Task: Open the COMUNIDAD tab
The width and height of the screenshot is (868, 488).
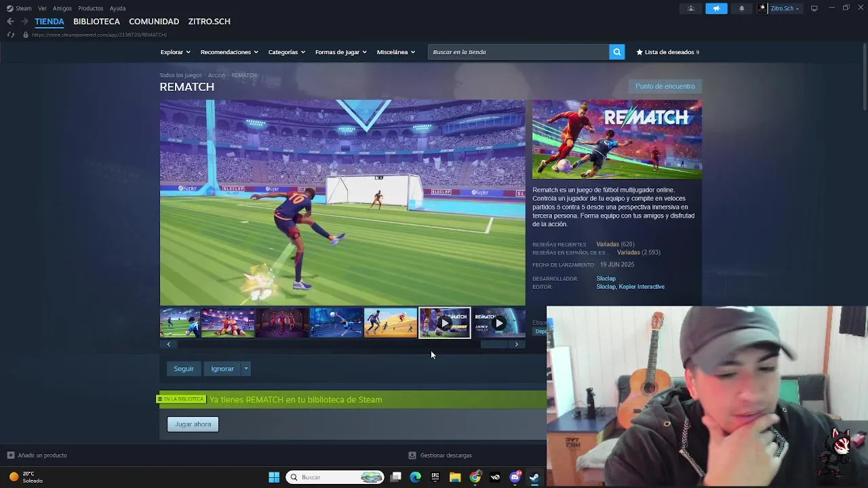Action: pos(154,22)
